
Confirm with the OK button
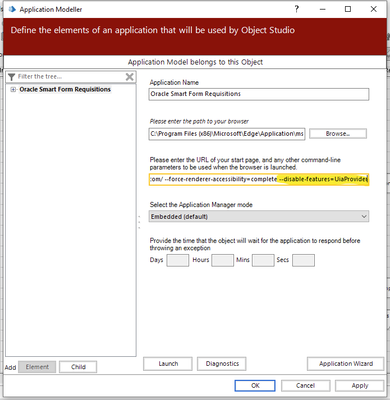[255, 386]
